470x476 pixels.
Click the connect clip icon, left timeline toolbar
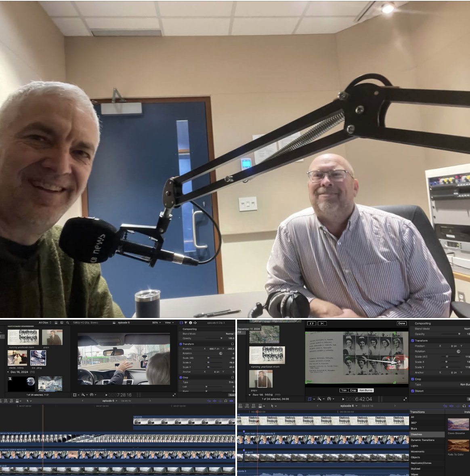1,401
